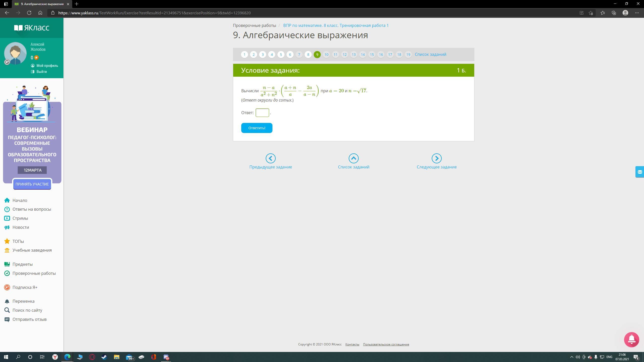The image size is (644, 362).
Task: Go to task number 10
Action: [326, 55]
